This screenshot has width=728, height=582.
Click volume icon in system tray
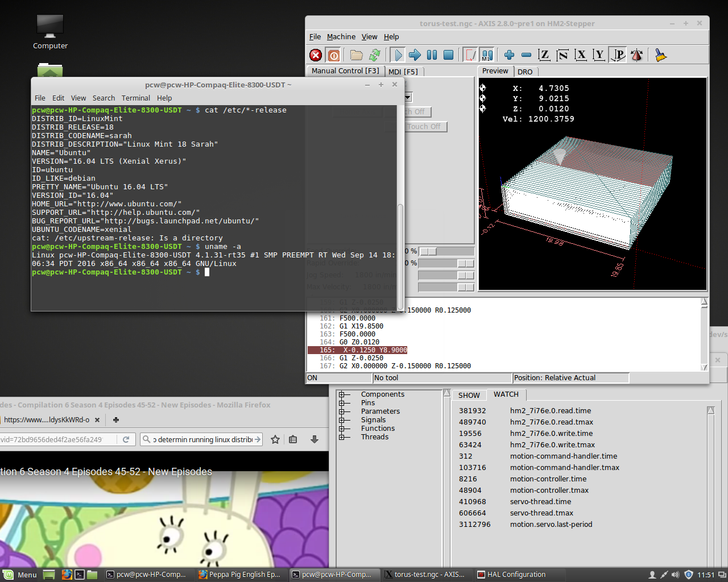coord(676,575)
